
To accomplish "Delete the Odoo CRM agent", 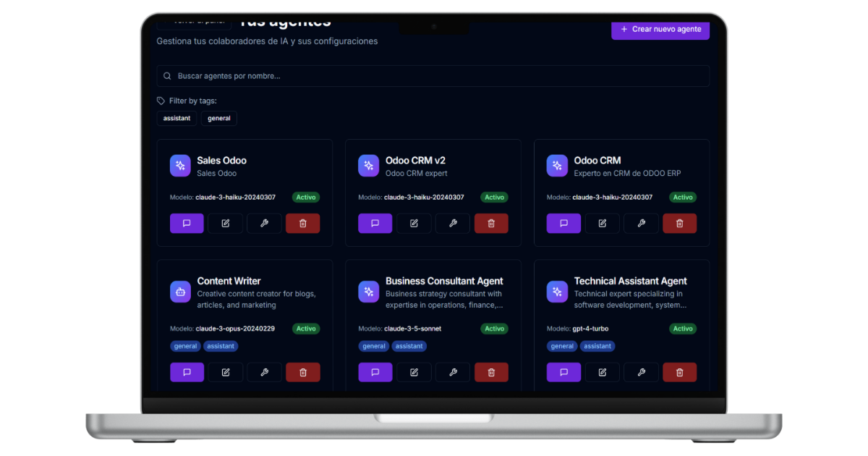I will pyautogui.click(x=679, y=224).
